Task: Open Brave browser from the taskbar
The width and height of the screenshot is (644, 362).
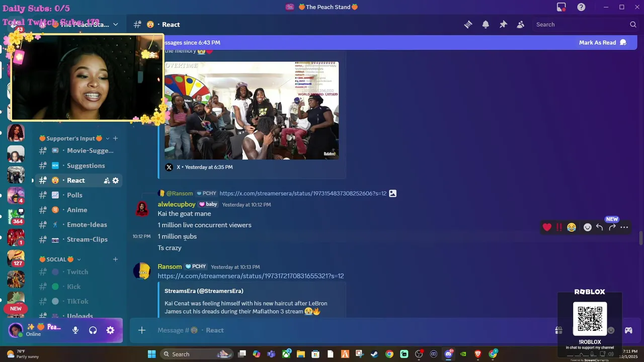Action: click(478, 354)
